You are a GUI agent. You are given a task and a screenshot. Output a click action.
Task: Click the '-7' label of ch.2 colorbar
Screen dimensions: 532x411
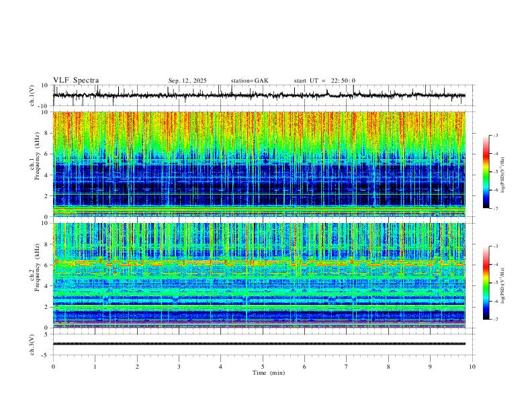pyautogui.click(x=495, y=319)
